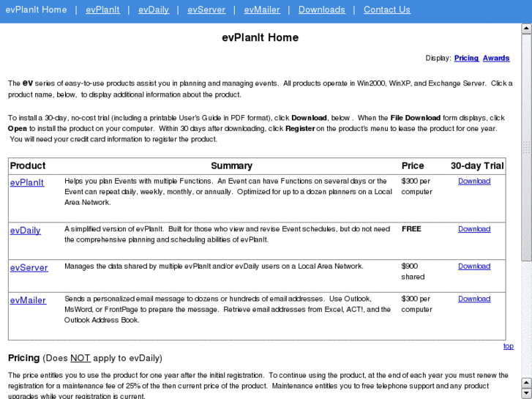Open the evServer navigation link in top bar
This screenshot has width=532, height=399.
click(x=206, y=10)
